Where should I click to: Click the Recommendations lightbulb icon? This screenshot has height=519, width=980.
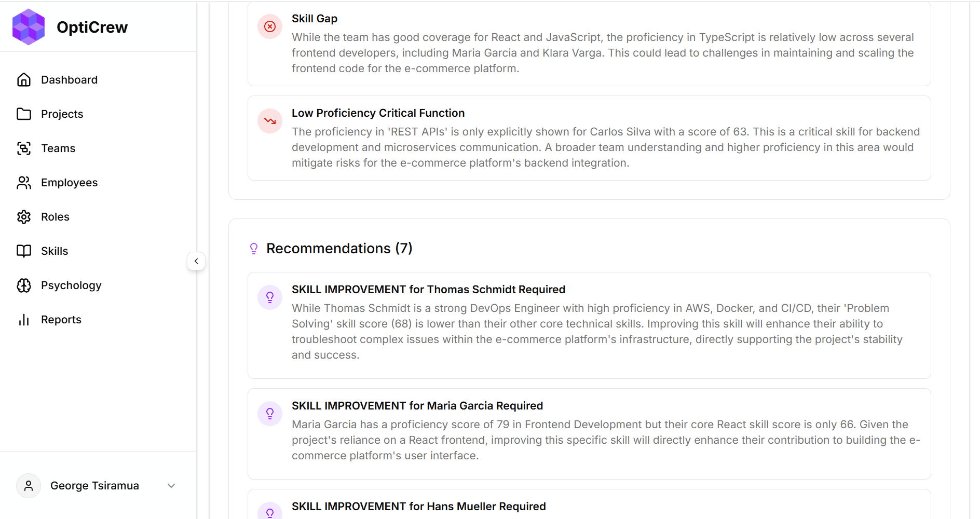[254, 248]
